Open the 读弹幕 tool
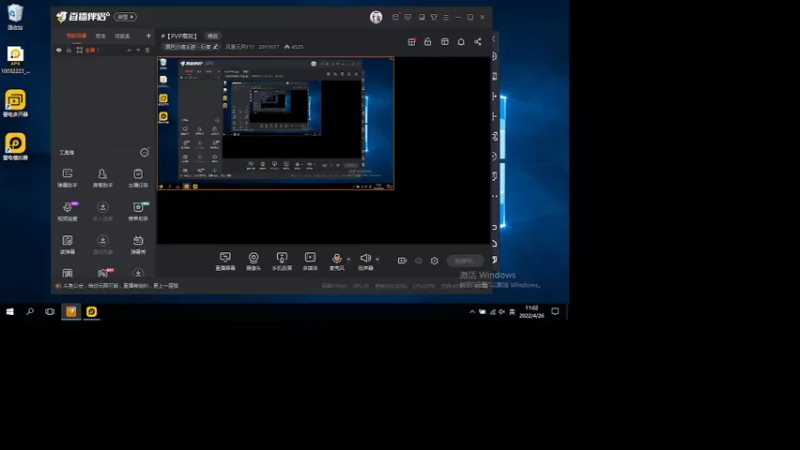 [x=67, y=244]
